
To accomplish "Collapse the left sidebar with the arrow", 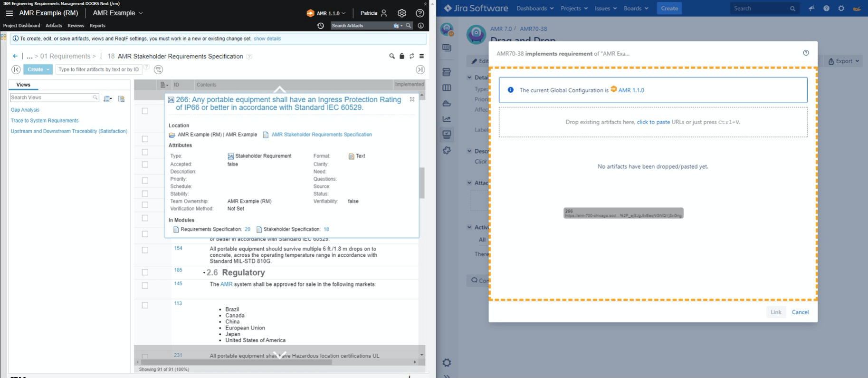I will click(16, 69).
